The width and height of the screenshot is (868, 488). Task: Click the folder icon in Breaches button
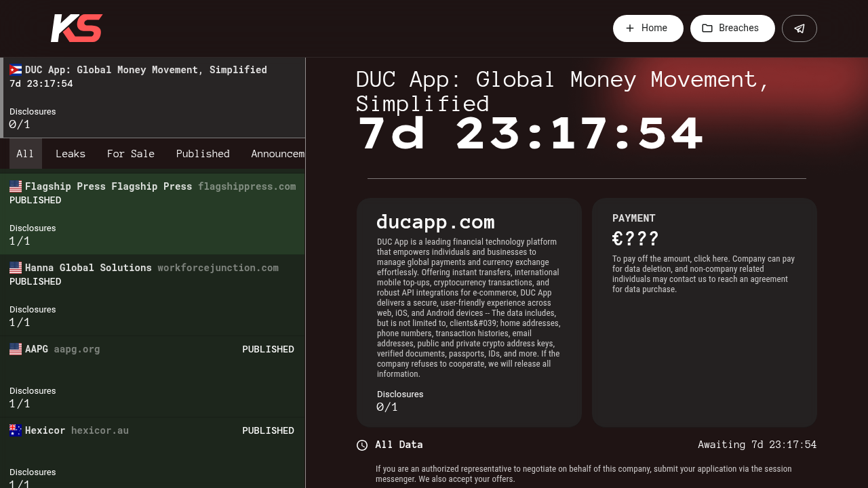pyautogui.click(x=707, y=28)
